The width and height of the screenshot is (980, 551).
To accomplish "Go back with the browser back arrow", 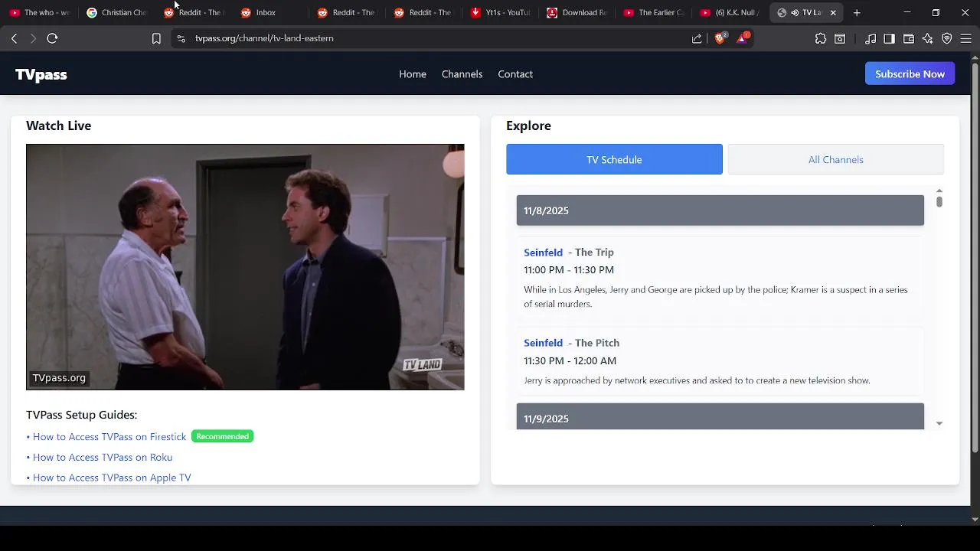I will pos(14,38).
